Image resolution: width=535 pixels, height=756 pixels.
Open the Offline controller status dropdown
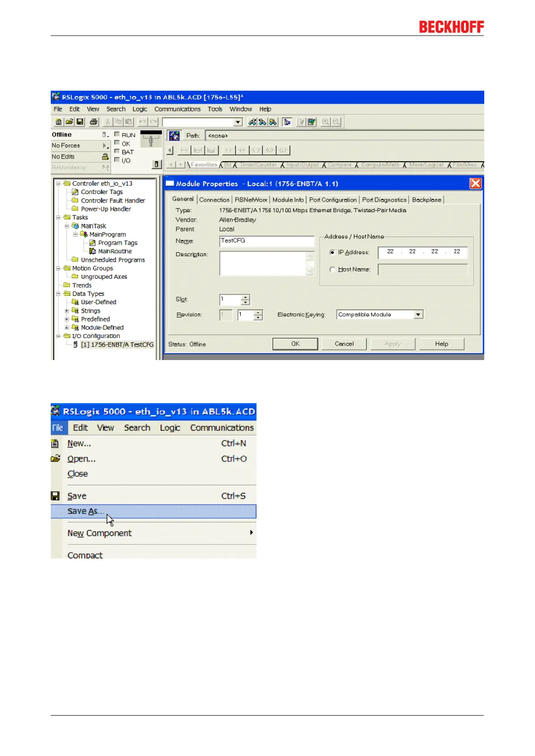[105, 135]
